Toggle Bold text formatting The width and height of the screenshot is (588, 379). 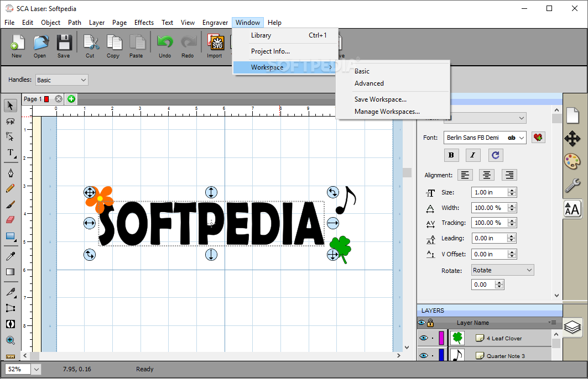tap(451, 155)
